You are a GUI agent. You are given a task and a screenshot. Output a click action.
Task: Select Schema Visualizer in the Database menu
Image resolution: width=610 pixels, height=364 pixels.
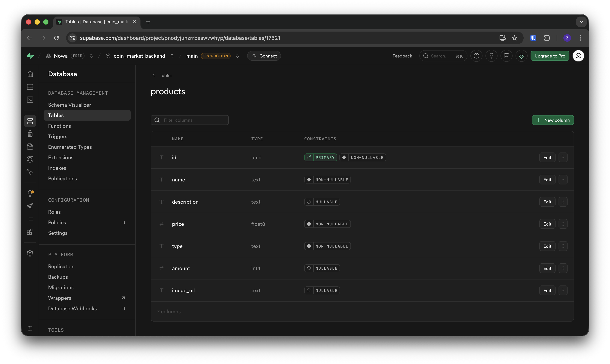69,105
